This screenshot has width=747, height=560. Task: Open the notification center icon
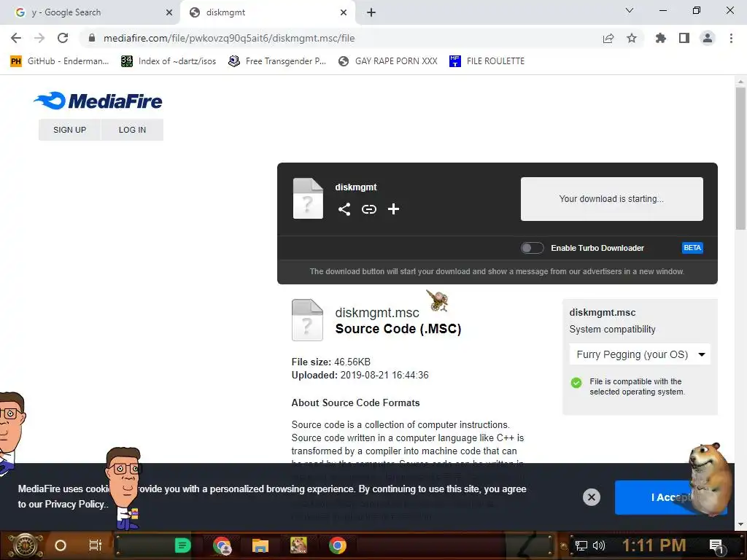[x=716, y=546]
